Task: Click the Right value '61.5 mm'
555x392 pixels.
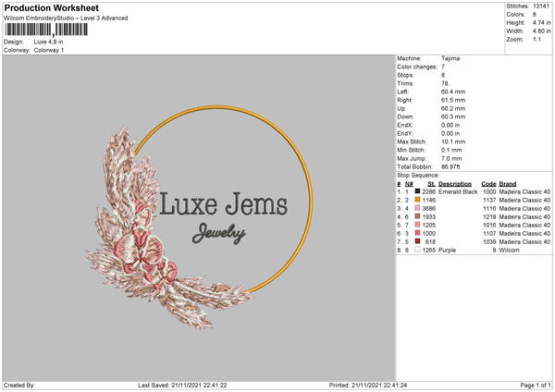Action: [x=453, y=100]
